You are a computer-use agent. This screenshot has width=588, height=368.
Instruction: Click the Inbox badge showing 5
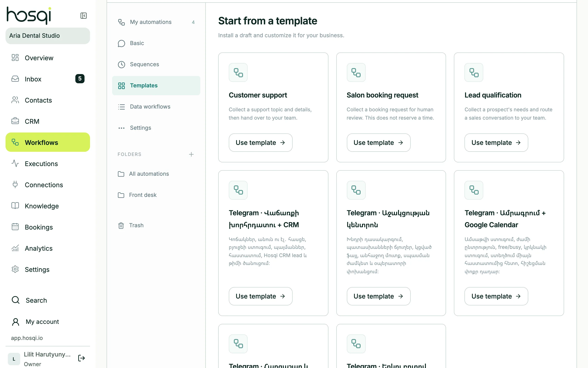coord(80,79)
